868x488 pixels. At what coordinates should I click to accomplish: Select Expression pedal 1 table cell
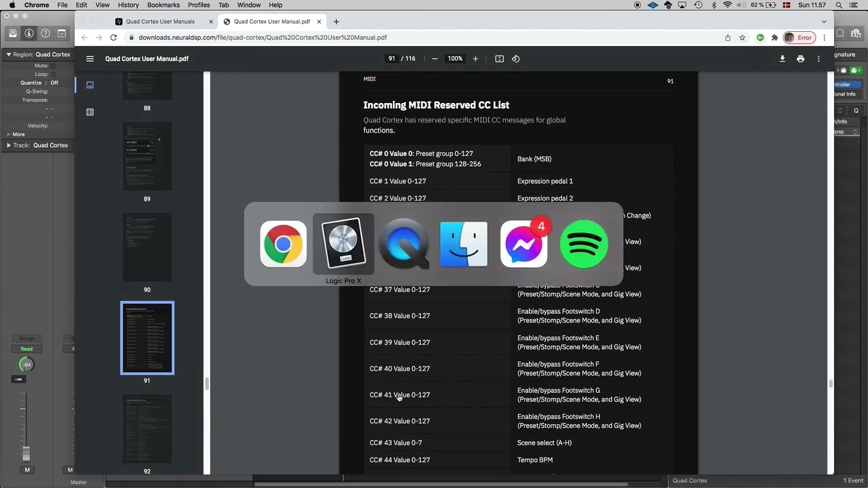tap(592, 181)
